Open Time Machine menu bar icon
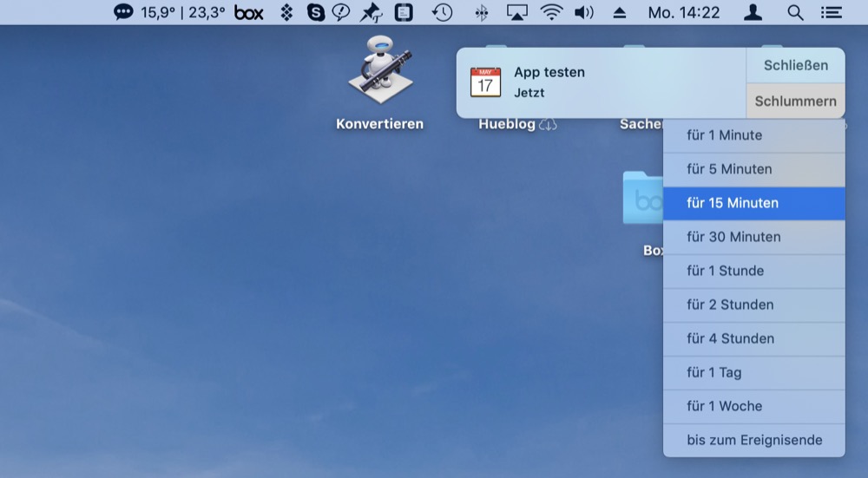Screen dimensions: 868x478 coord(443,12)
